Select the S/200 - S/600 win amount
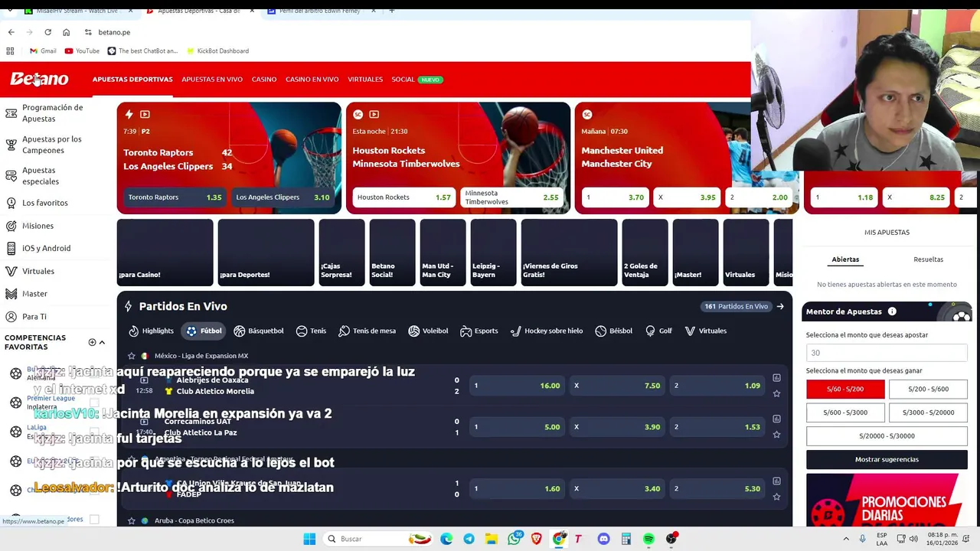 coord(928,389)
